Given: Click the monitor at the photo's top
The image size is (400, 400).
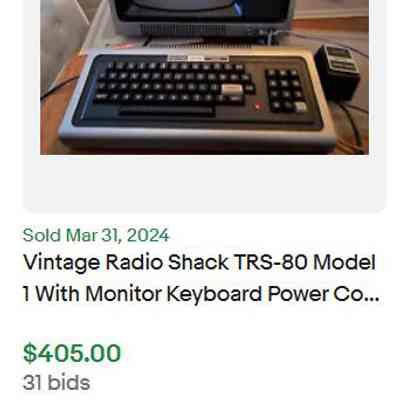Looking at the screenshot, I should point(204,17).
